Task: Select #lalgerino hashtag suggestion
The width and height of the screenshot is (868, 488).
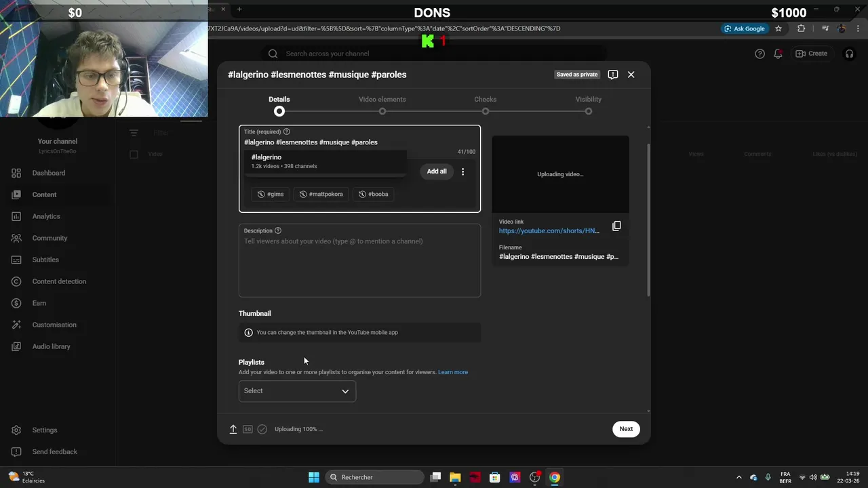Action: 325,161
